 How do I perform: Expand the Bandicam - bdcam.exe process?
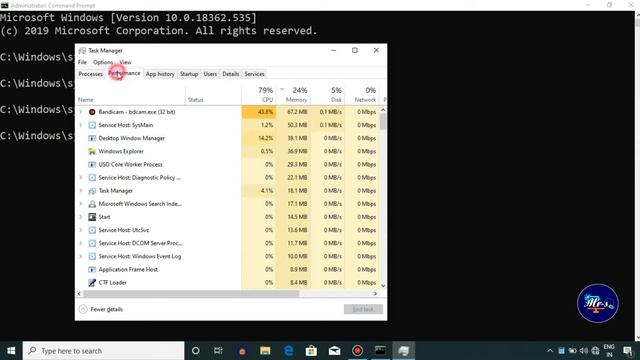point(81,112)
